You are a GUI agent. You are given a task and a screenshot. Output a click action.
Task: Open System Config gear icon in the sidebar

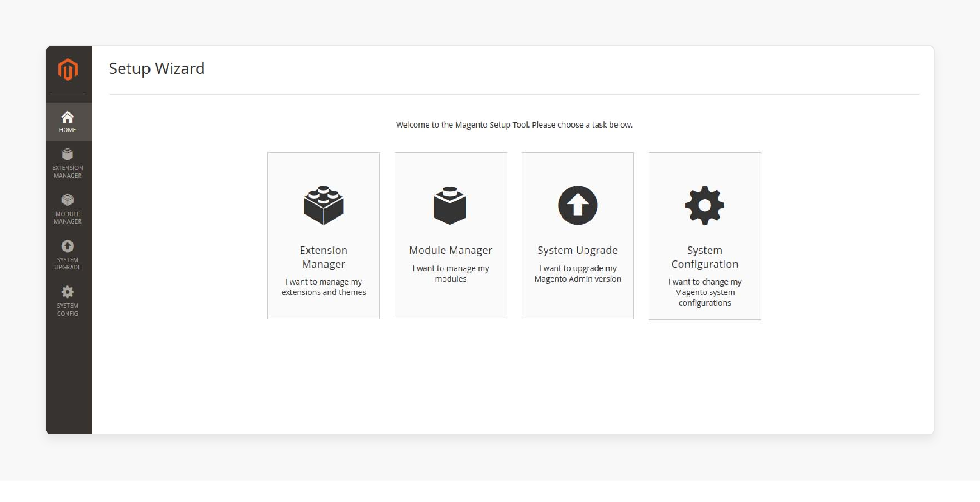(67, 292)
